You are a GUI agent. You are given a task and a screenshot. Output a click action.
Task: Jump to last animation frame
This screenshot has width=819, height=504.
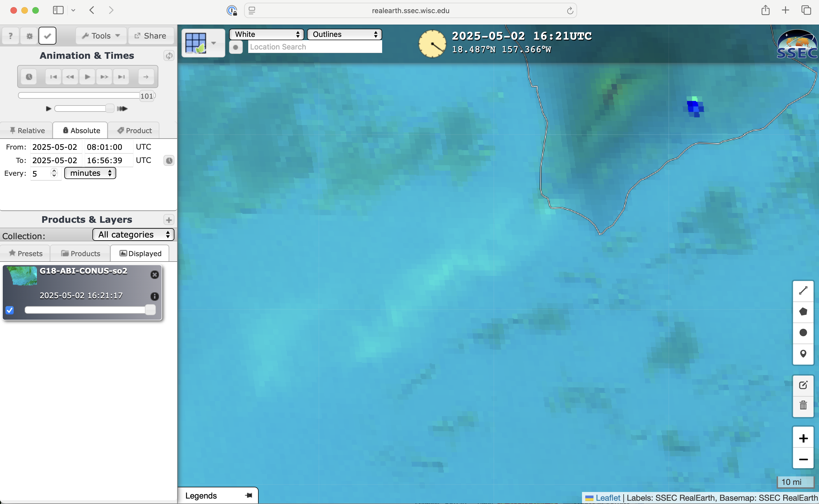(121, 77)
